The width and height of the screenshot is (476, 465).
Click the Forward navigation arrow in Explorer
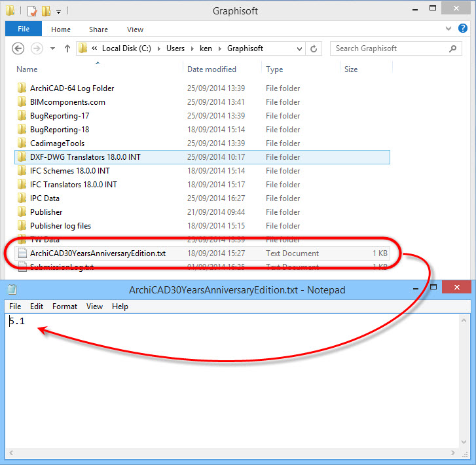coord(37,48)
